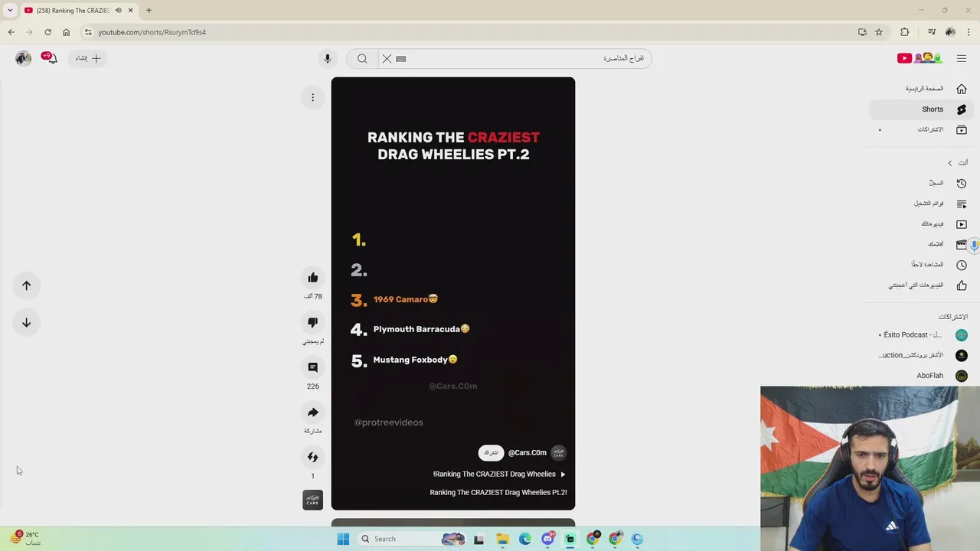
Task: Bookmark this page with star icon
Action: pos(879,32)
